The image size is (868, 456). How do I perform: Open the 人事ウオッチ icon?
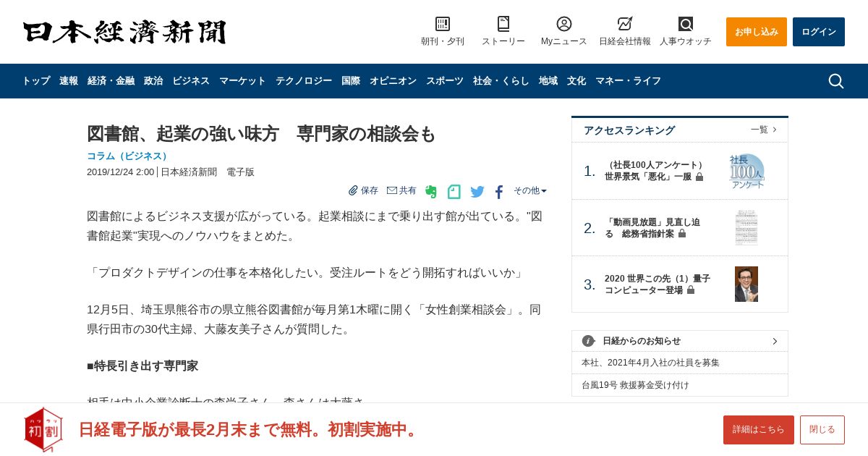[686, 24]
